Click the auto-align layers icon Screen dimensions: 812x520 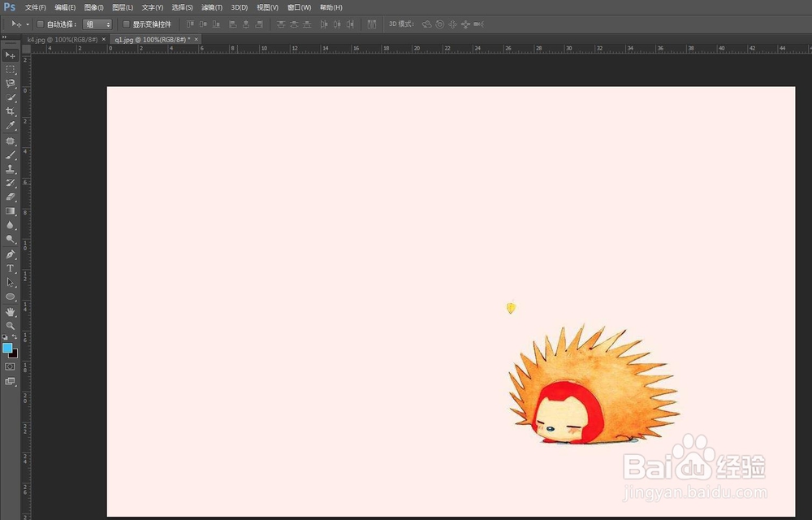372,24
